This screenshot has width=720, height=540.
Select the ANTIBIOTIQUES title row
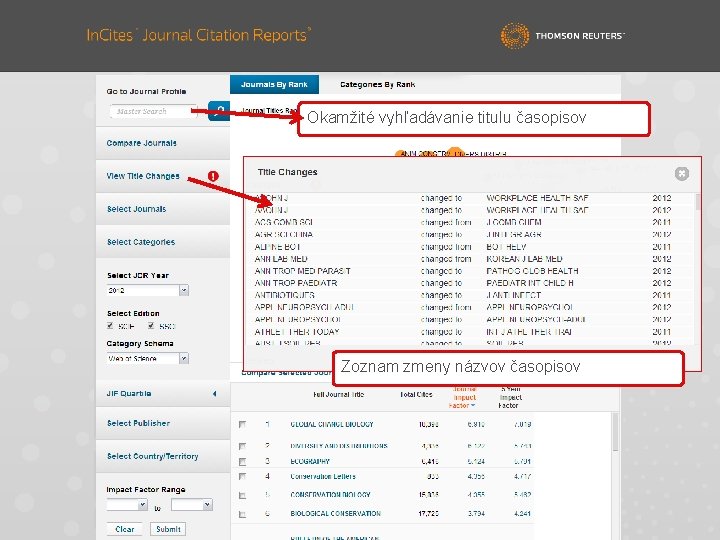pos(463,295)
